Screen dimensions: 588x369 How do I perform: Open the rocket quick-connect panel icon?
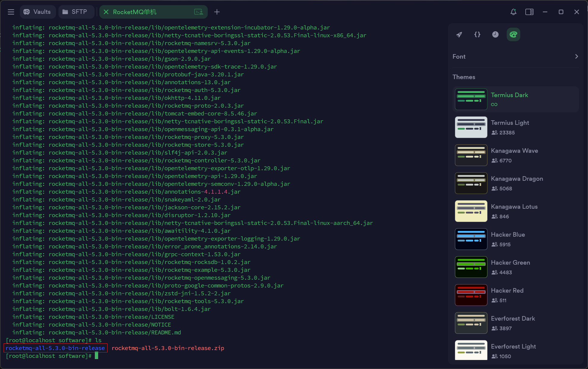(459, 35)
